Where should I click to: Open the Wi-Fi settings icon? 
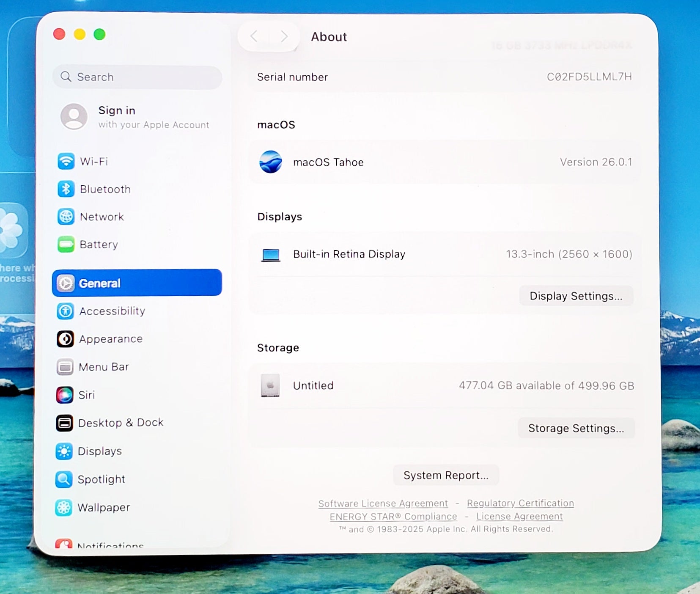pyautogui.click(x=66, y=161)
